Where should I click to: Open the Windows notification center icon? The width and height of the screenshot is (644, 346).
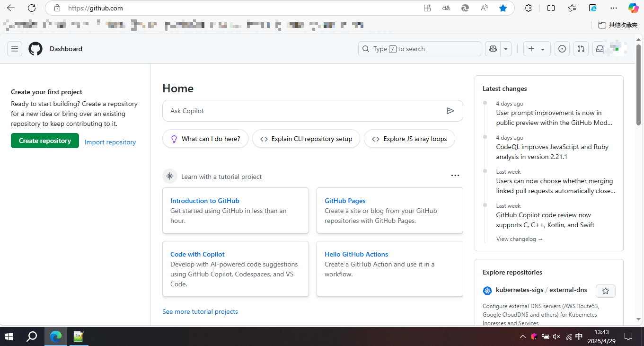[628, 337]
